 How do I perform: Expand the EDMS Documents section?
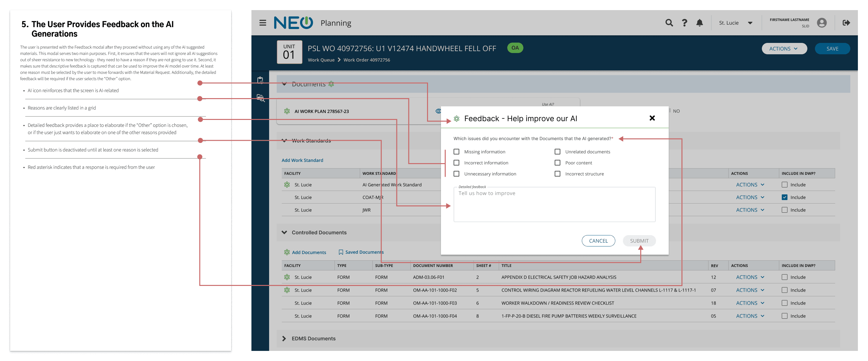click(284, 338)
